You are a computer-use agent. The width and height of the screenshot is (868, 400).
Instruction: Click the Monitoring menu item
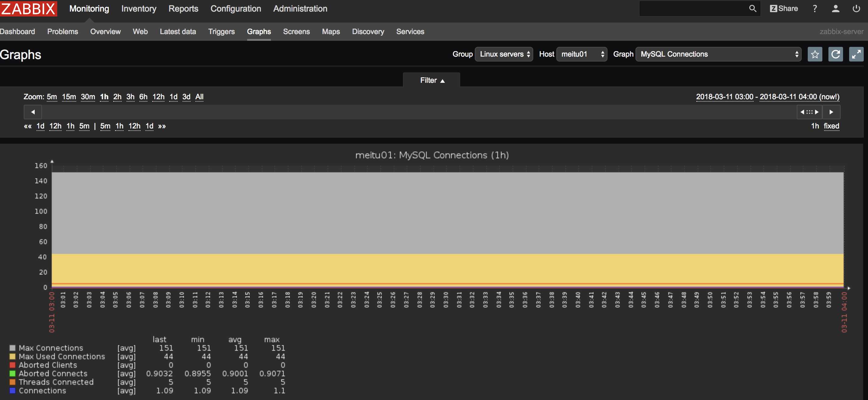click(x=89, y=9)
